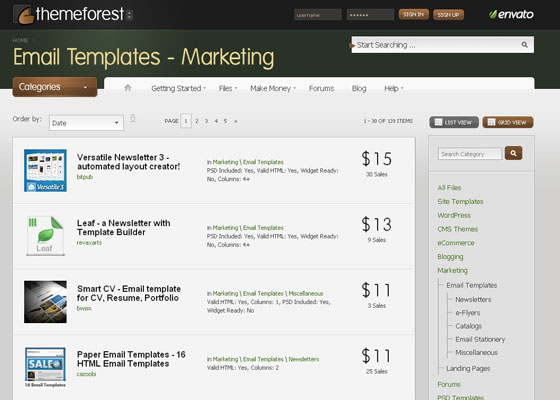560x400 pixels.
Task: Click Email Templates link in Leaf row
Action: pyautogui.click(x=263, y=228)
